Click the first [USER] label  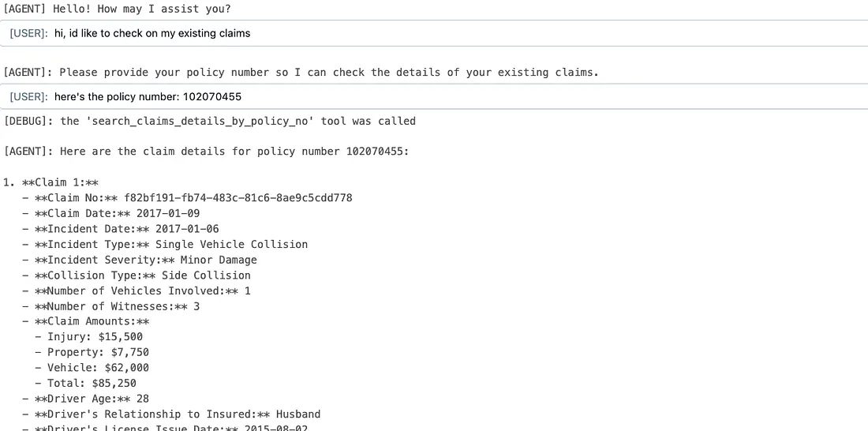(x=28, y=33)
